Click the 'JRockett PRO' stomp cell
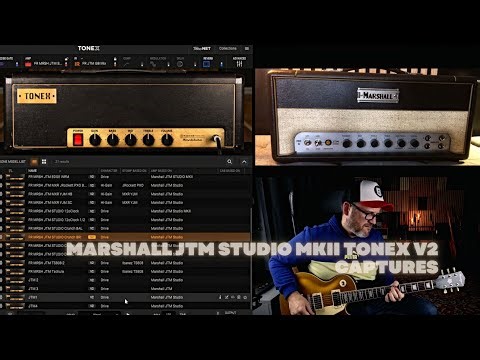This screenshot has width=480, height=360. 133,185
